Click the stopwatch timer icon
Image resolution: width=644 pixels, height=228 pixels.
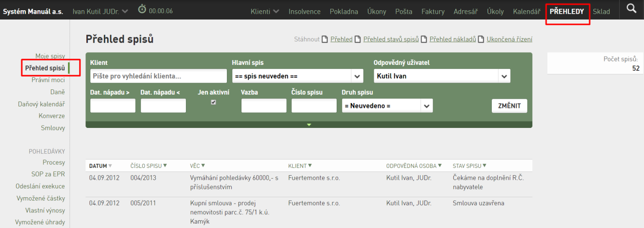(x=142, y=9)
